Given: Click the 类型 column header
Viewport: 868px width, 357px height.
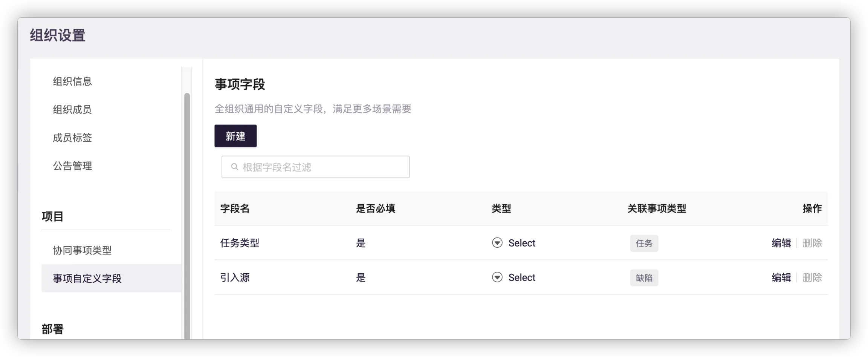Looking at the screenshot, I should (x=501, y=208).
